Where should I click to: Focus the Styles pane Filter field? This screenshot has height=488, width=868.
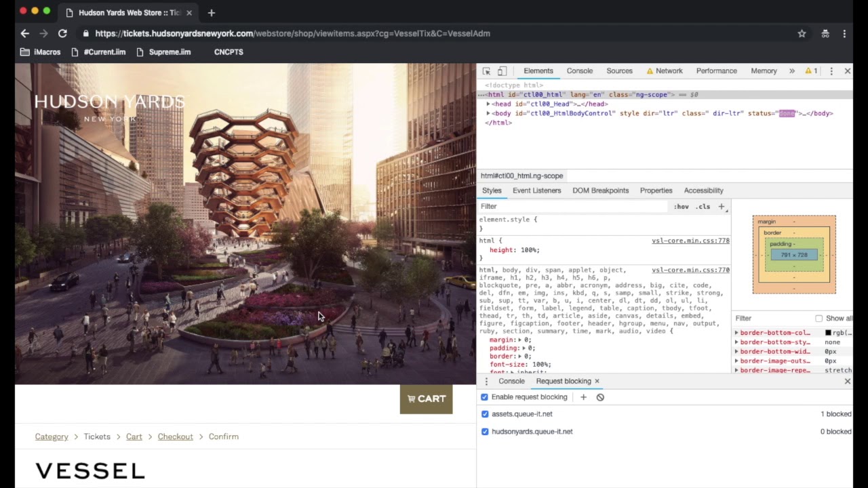[x=573, y=207]
